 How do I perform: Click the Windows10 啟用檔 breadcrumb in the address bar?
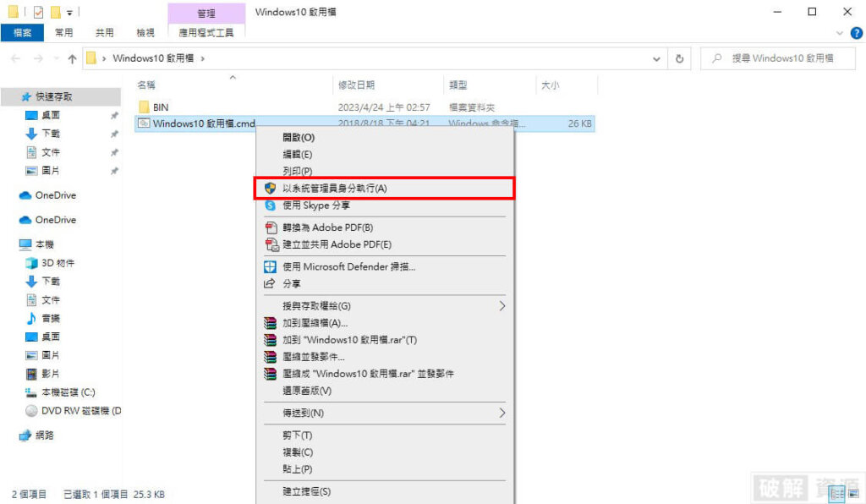(153, 58)
